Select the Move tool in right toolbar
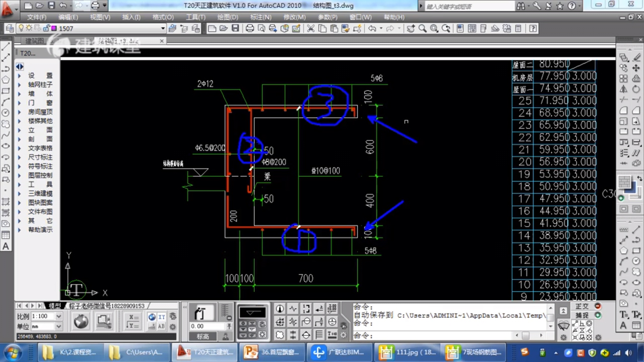This screenshot has height=362, width=644. (x=636, y=68)
